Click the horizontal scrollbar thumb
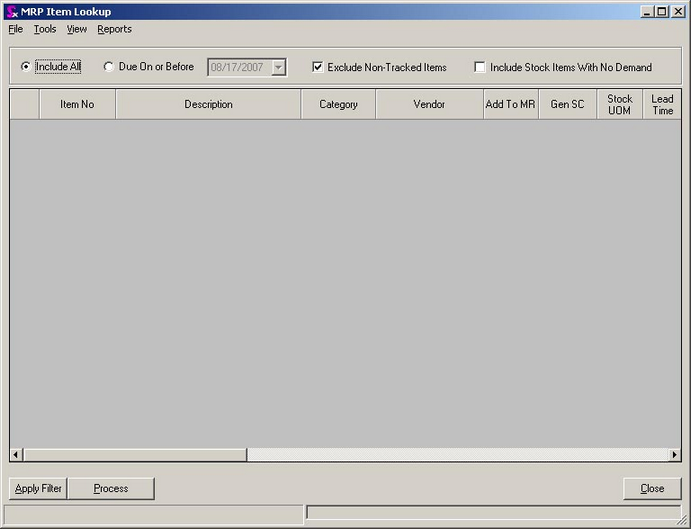This screenshot has width=691, height=529. [x=134, y=455]
